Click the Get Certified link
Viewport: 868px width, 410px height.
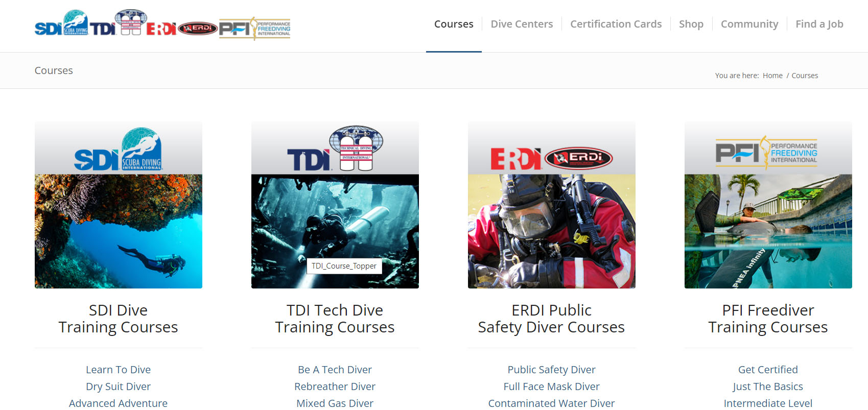(x=768, y=370)
